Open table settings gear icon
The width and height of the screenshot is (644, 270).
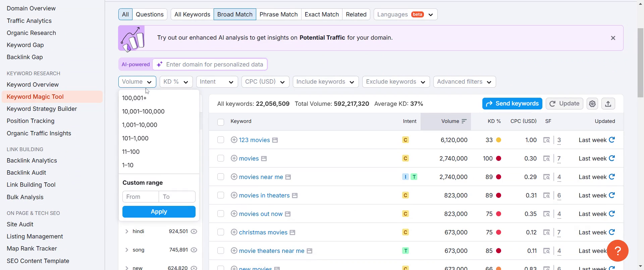[x=592, y=104]
